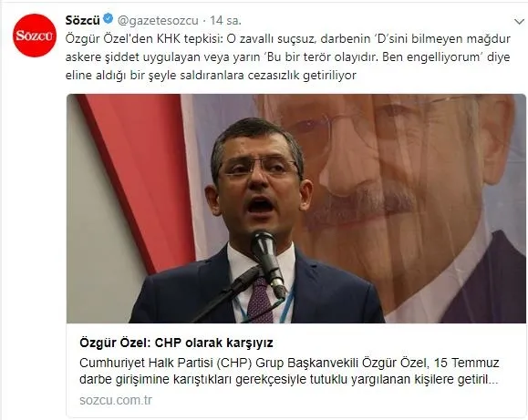Click the description line 'darbe girişimine karıştıkları'
The width and height of the screenshot is (528, 420).
[289, 379]
